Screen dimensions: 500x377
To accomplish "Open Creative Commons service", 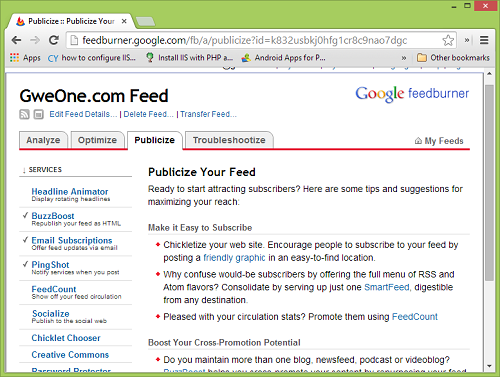I will click(x=70, y=355).
